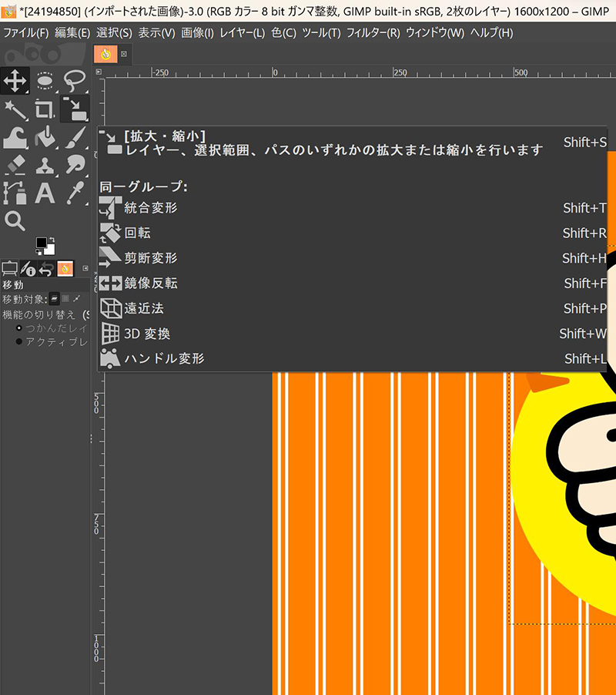Select the Eraser tool
Image resolution: width=616 pixels, height=695 pixels.
tap(14, 165)
